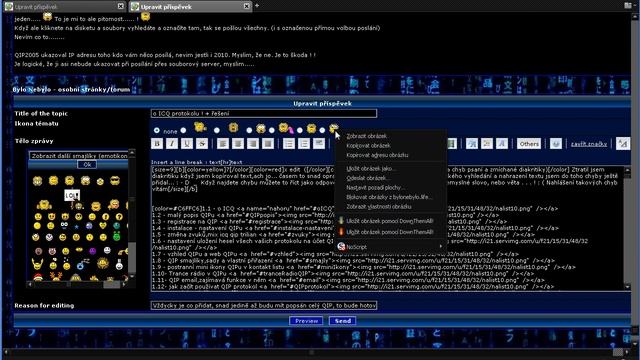This screenshot has width=640, height=360.
Task: Align text left in the editor toolbar
Action: click(223, 144)
